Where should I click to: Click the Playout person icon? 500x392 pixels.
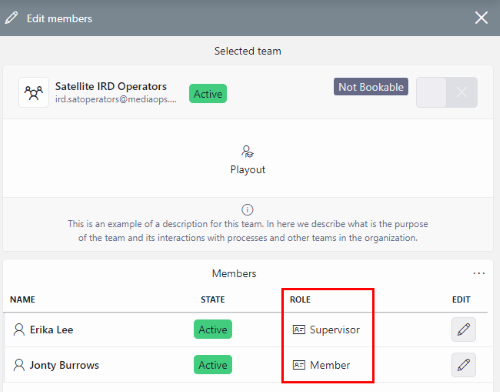coord(247,151)
